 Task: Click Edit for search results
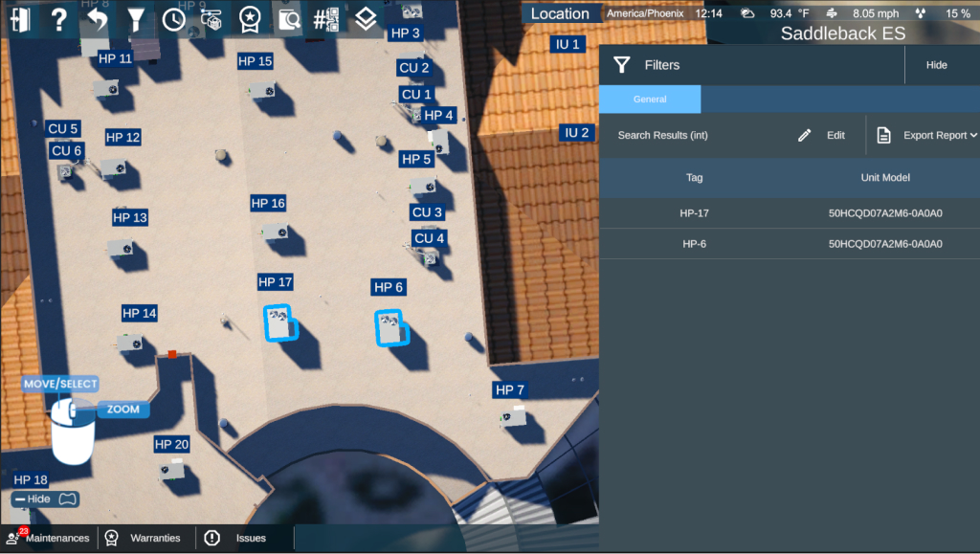822,136
